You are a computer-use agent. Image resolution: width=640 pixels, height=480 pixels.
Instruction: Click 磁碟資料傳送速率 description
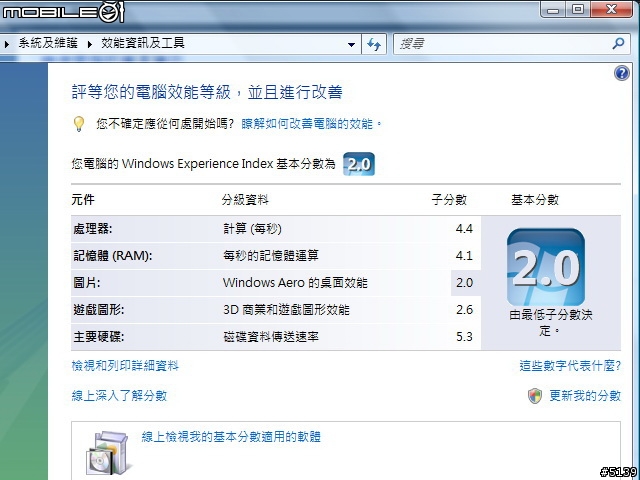pos(271,337)
